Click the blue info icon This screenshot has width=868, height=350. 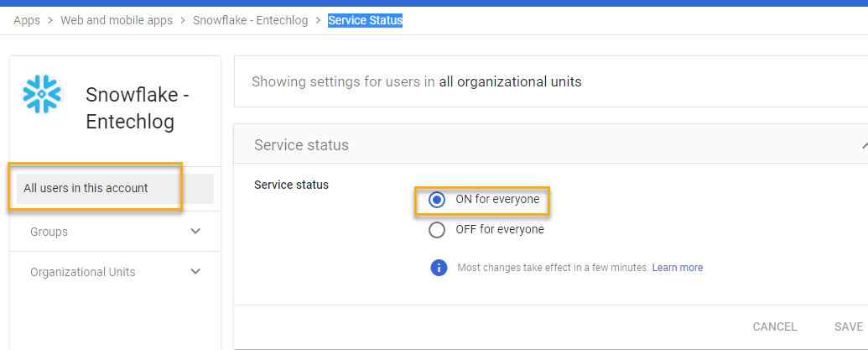click(439, 268)
